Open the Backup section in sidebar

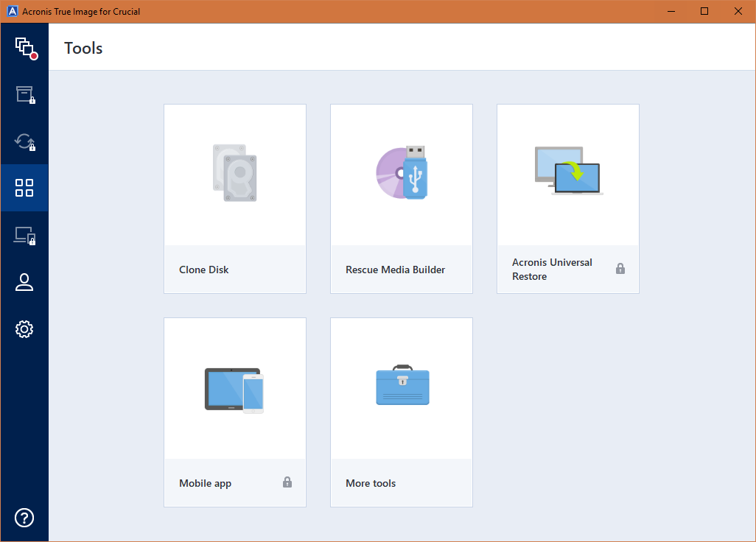(25, 48)
